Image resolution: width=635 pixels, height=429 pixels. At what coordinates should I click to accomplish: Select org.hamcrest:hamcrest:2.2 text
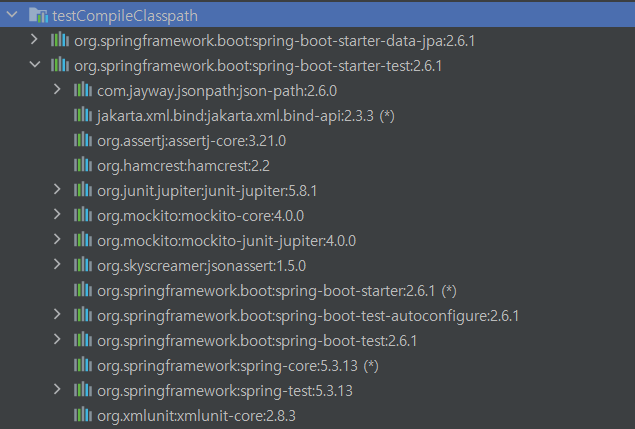tap(183, 166)
